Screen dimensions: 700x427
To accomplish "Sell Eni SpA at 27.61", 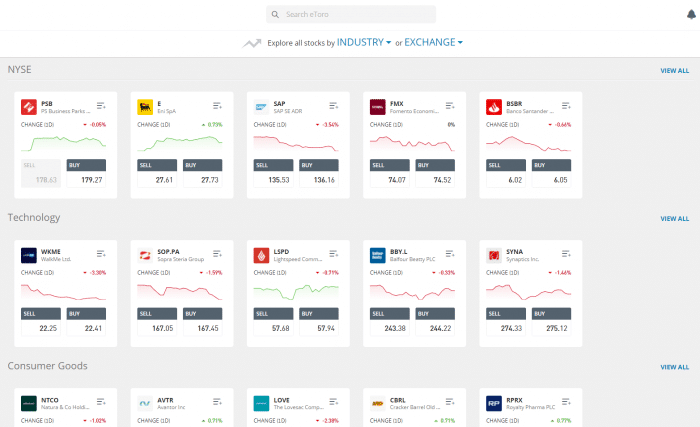I will click(157, 173).
